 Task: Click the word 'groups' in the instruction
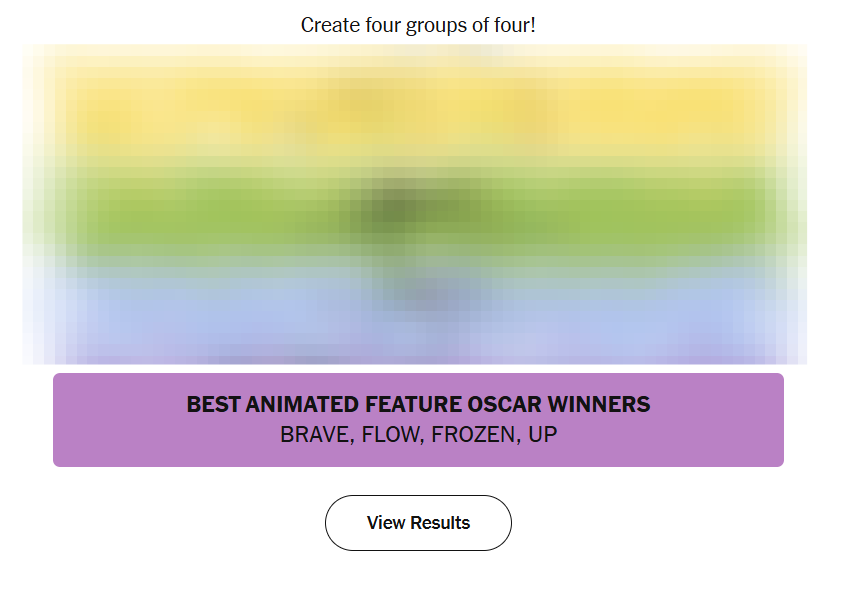point(435,25)
